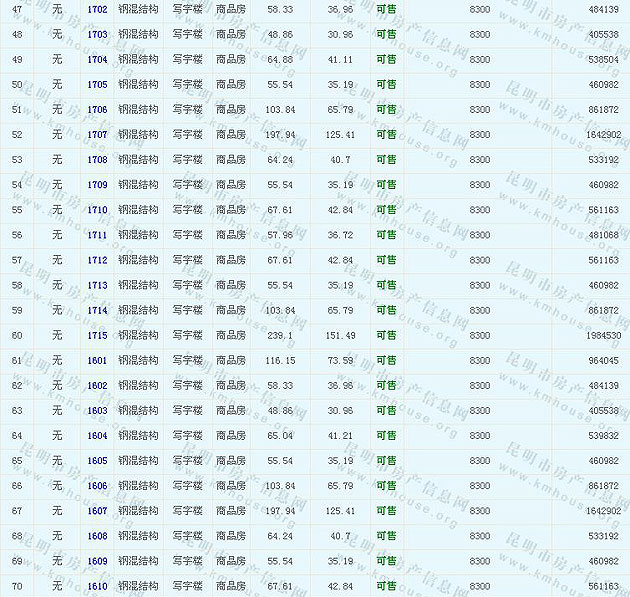The image size is (630, 597).
Task: Select room 1605 link
Action: tap(97, 460)
